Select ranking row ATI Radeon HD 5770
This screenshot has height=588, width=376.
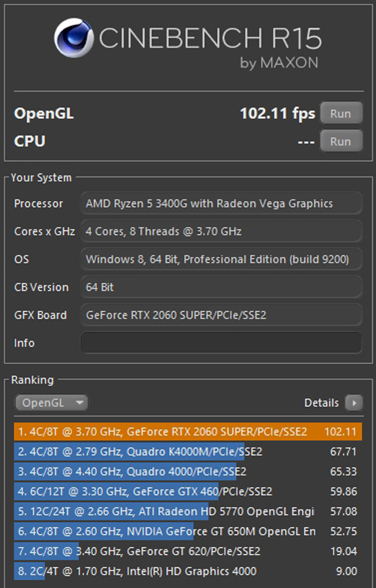click(188, 511)
